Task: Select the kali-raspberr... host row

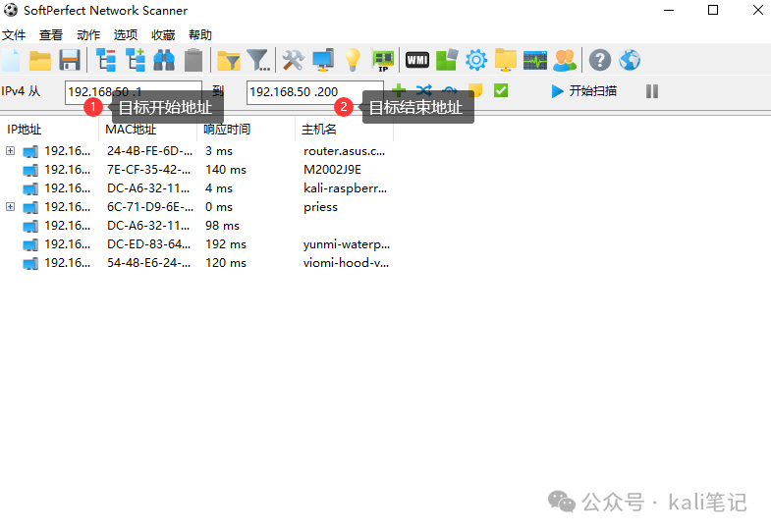Action: tap(196, 188)
